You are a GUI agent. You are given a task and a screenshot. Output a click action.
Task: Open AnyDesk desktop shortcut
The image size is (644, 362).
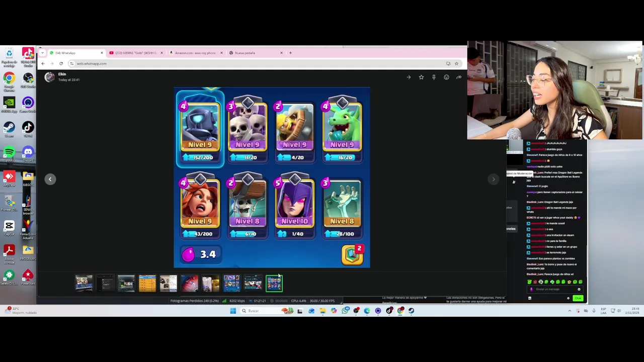coord(9,179)
